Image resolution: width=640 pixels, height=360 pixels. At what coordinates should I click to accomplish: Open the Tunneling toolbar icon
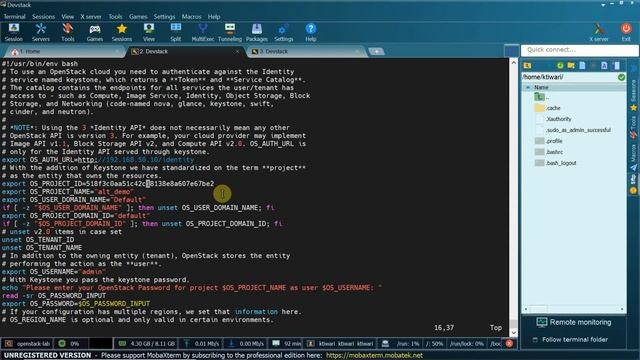click(230, 32)
